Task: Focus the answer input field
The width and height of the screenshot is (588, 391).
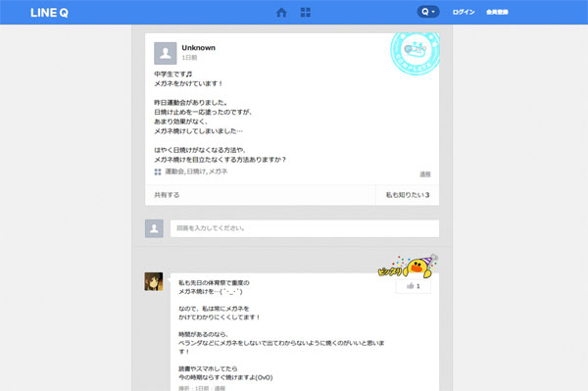Action: 305,228
